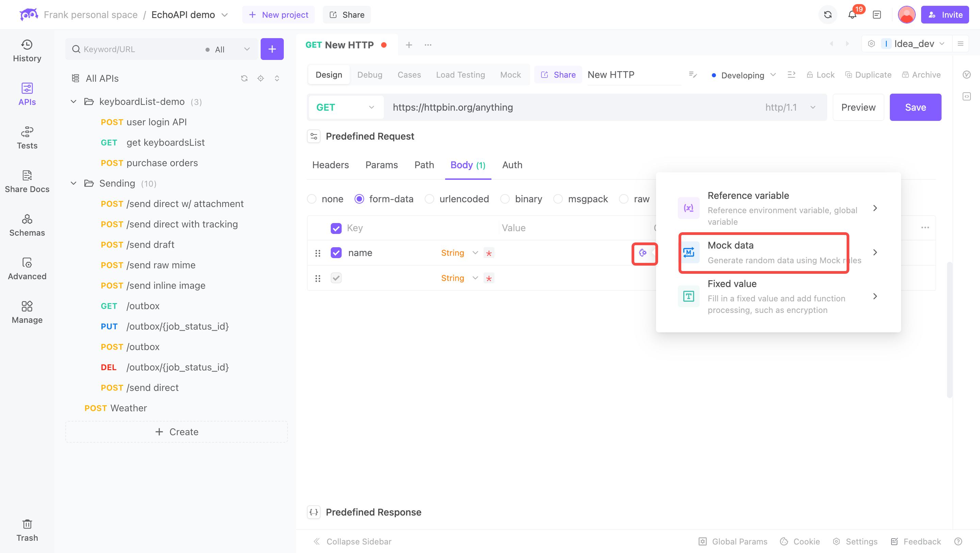
Task: Select binary radio button in Body
Action: point(505,199)
